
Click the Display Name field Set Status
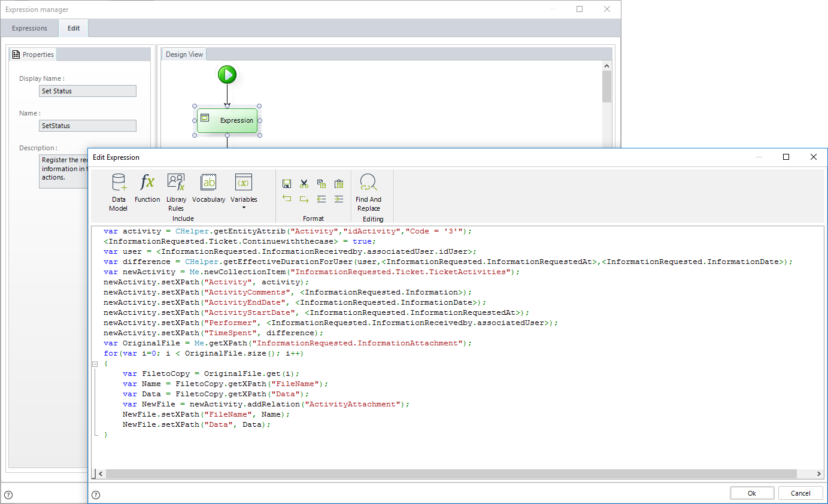(x=87, y=91)
